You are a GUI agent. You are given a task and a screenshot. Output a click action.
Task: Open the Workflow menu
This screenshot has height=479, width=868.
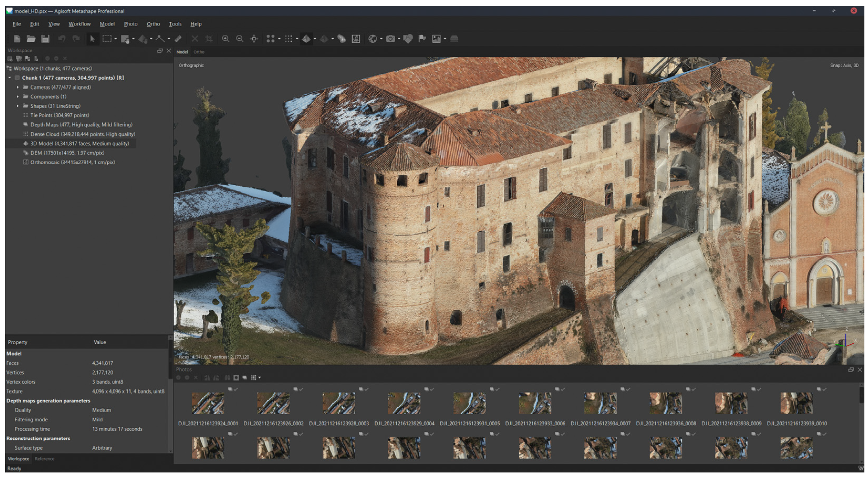79,24
